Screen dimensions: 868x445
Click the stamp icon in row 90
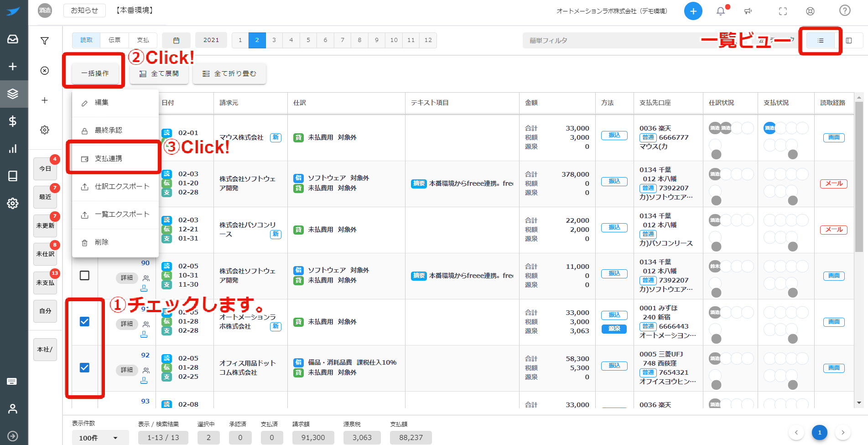(x=144, y=288)
